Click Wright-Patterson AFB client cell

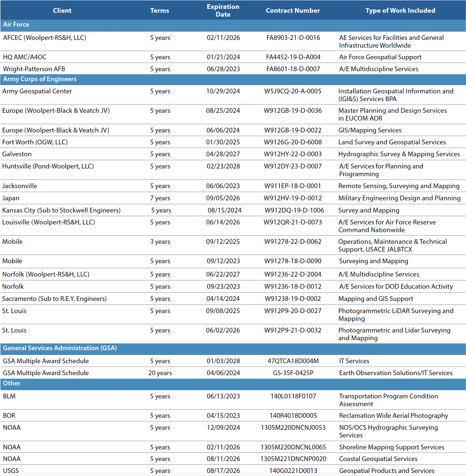34,69
